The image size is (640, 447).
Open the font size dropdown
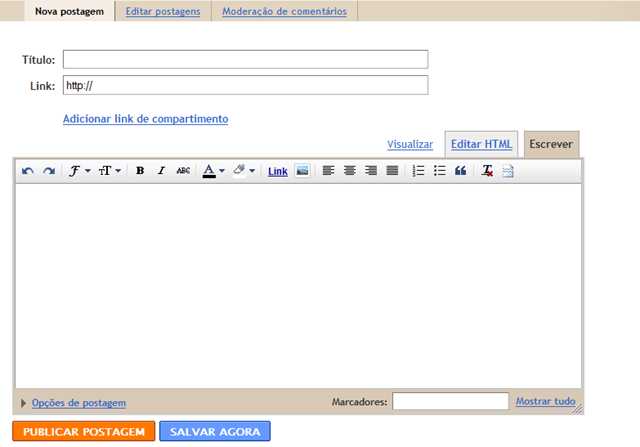click(109, 171)
